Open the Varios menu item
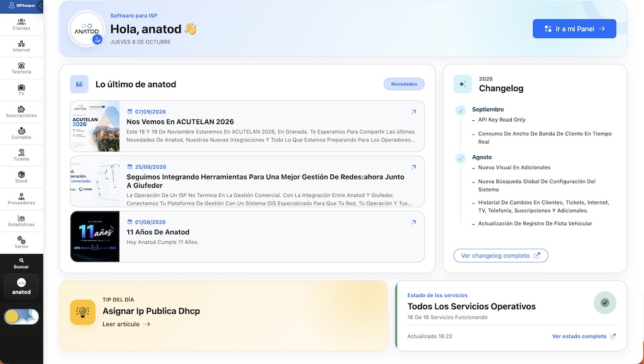644x364 pixels. [21, 242]
